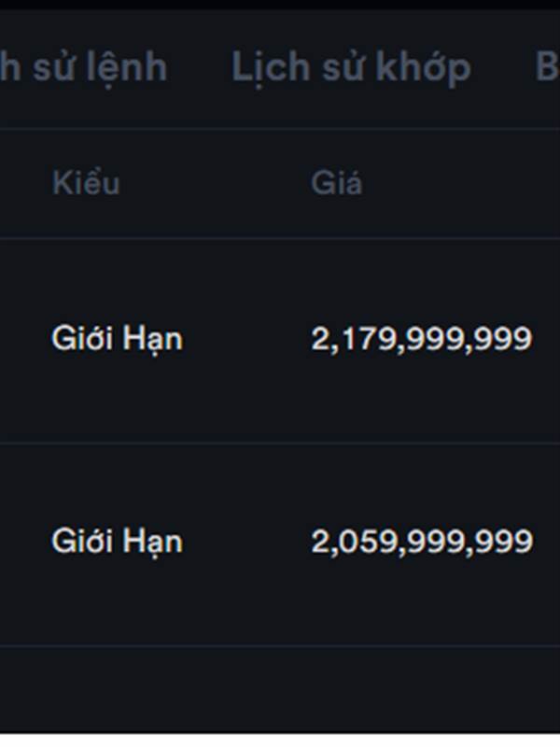Image resolution: width=560 pixels, height=747 pixels.
Task: Click the divider between the two order rows
Action: click(x=280, y=443)
